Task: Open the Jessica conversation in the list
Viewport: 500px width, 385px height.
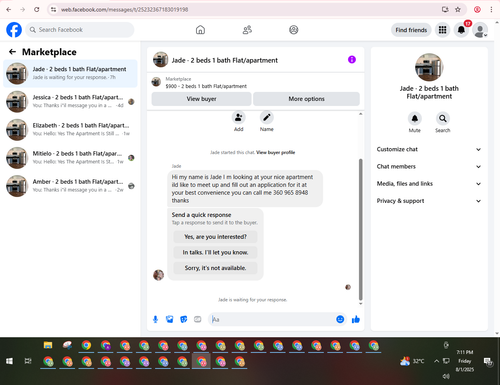Action: pos(70,101)
